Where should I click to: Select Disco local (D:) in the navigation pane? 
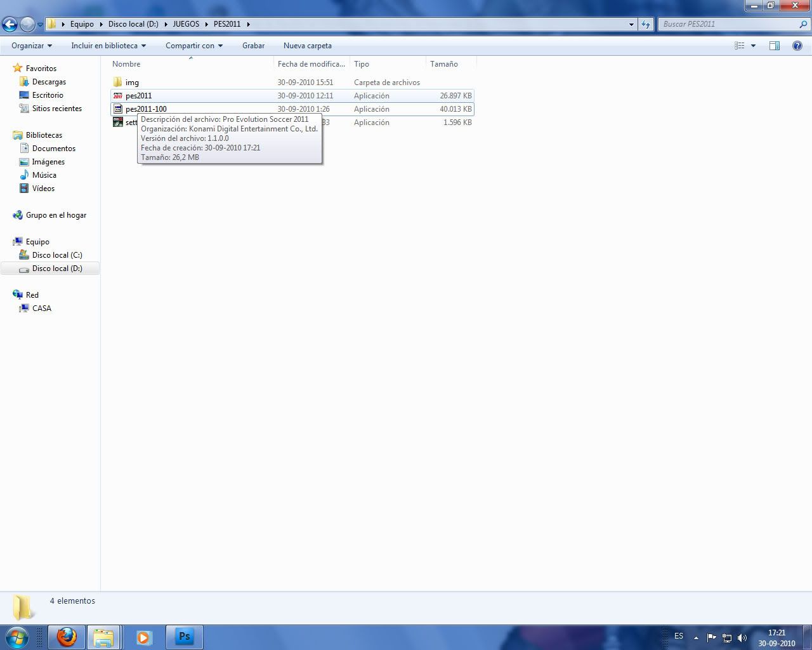coord(57,269)
